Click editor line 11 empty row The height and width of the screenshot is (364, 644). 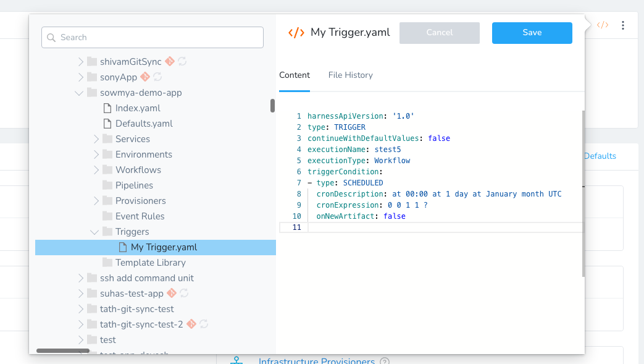431,227
